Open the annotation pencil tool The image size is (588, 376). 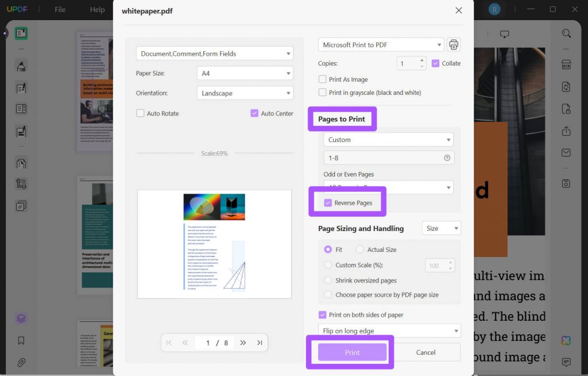20,66
